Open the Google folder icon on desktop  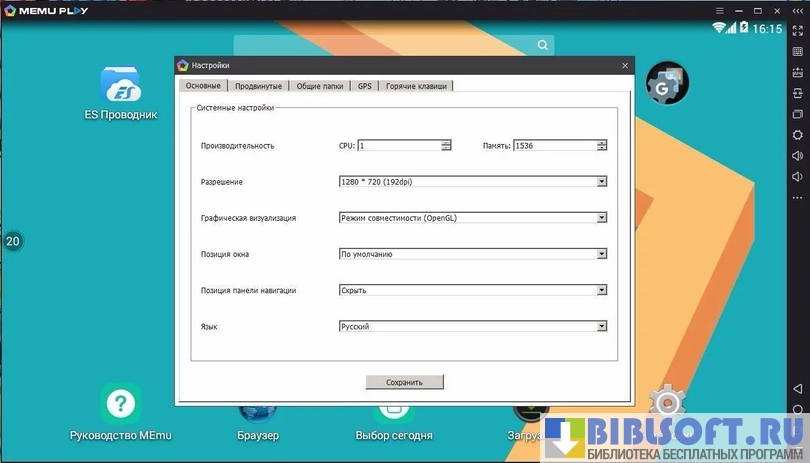[x=666, y=84]
